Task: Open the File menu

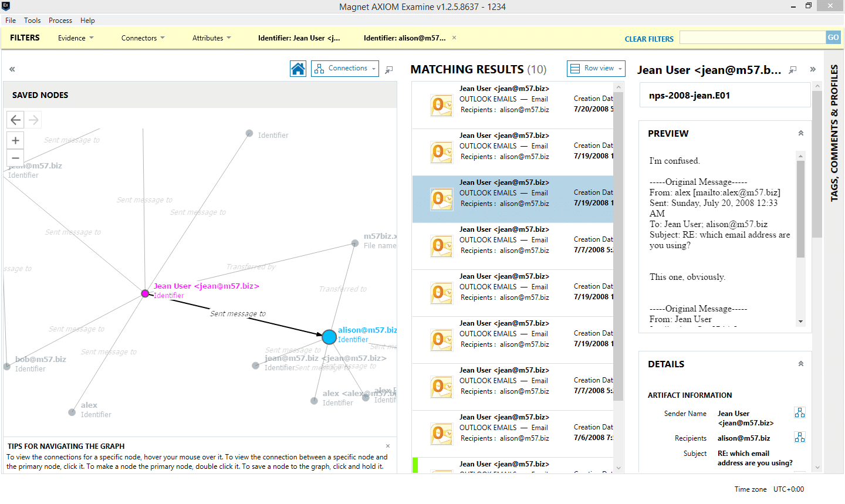Action: pos(11,21)
